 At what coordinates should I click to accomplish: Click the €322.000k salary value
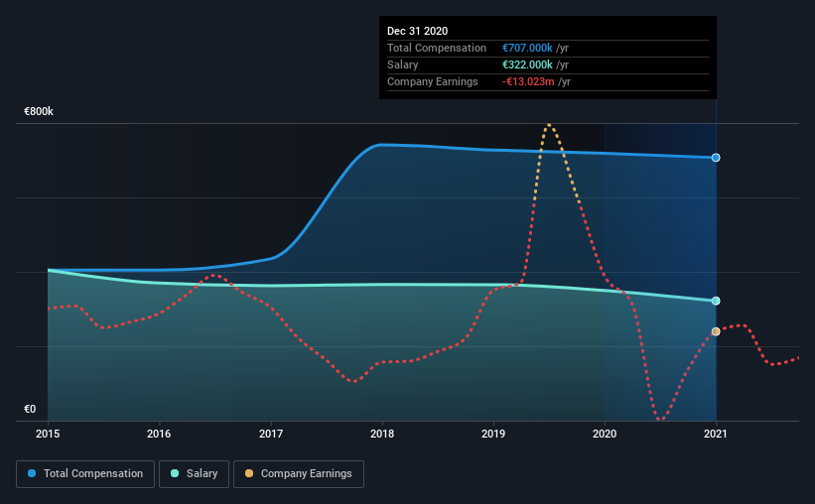[x=527, y=64]
